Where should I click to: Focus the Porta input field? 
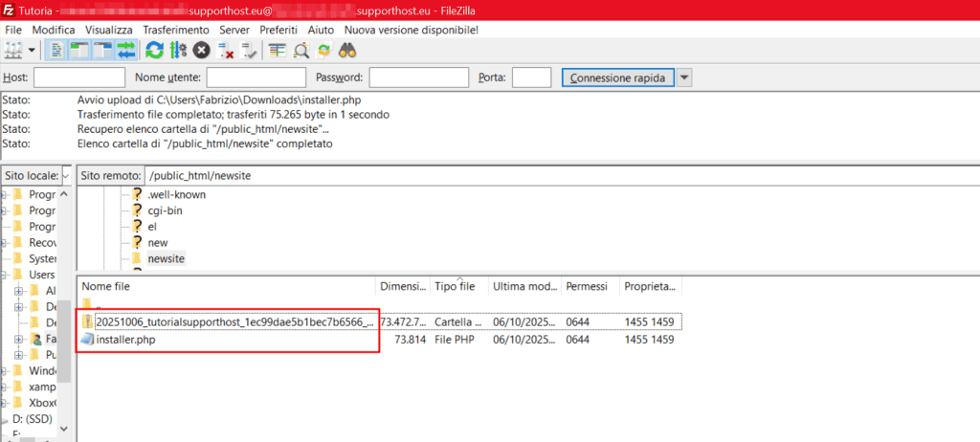[531, 77]
